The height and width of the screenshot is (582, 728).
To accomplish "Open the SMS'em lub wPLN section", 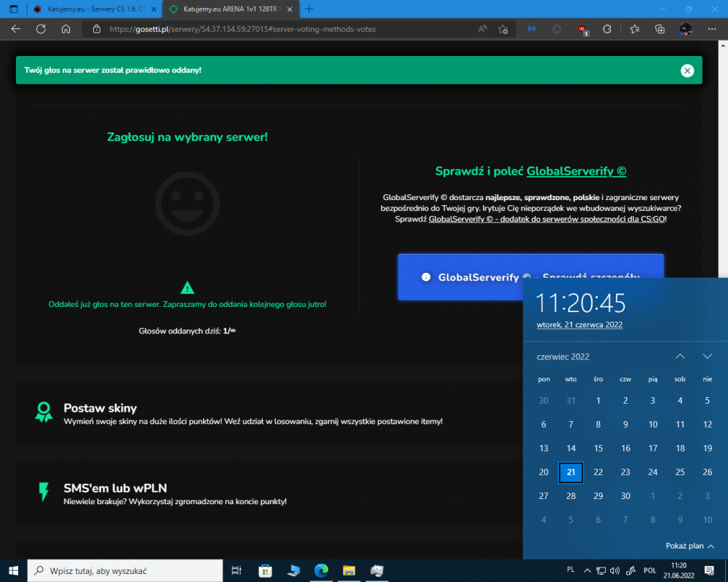I will click(x=269, y=493).
